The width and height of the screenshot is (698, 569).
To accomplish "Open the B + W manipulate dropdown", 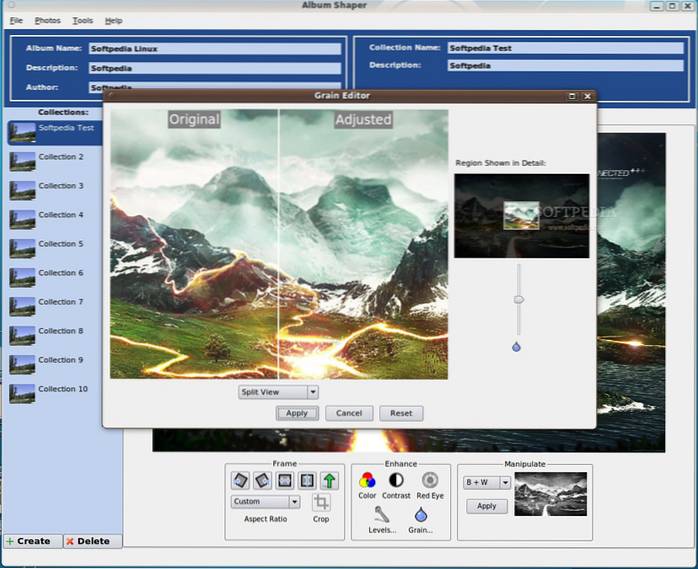I will tap(488, 482).
